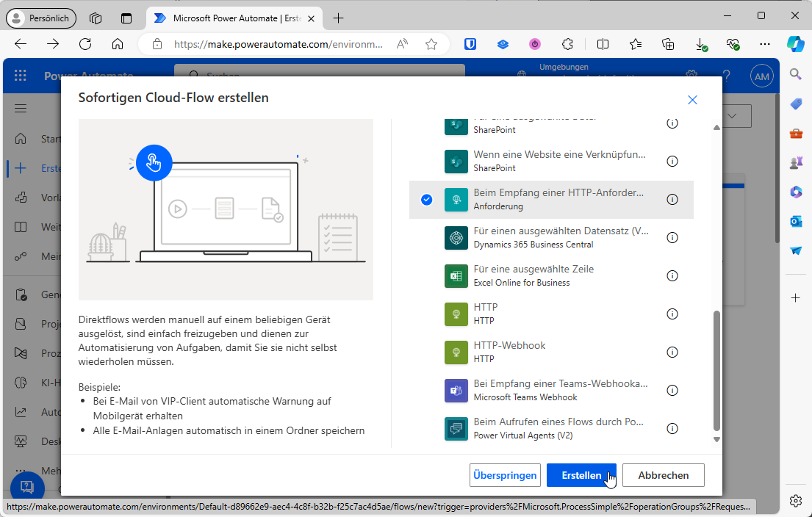This screenshot has height=517, width=812.
Task: Select the Power Virtual Agents trigger icon
Action: 456,429
